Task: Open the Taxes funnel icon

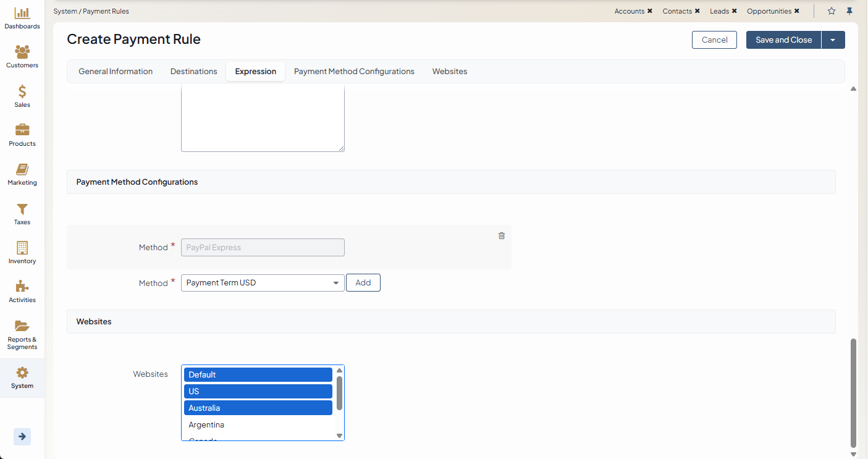Action: [22, 209]
